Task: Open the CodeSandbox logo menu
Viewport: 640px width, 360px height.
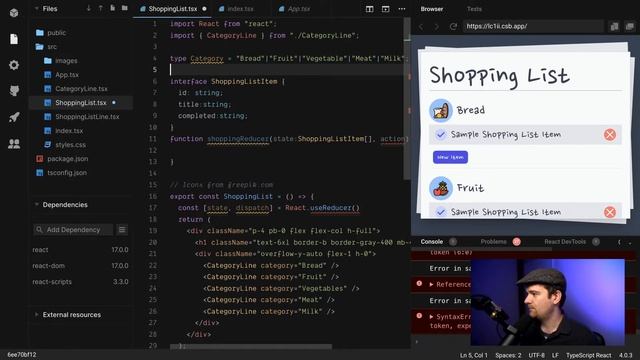Action: [14, 13]
